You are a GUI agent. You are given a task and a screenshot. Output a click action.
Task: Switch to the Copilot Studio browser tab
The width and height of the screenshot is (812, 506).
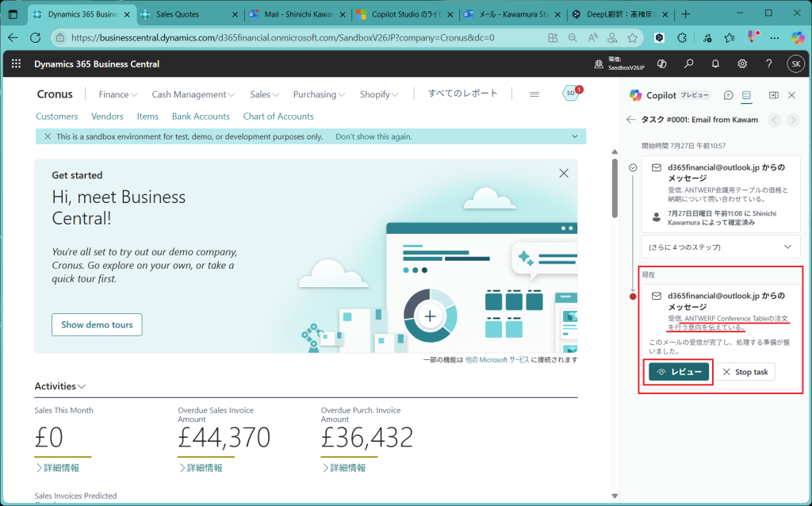pos(405,14)
